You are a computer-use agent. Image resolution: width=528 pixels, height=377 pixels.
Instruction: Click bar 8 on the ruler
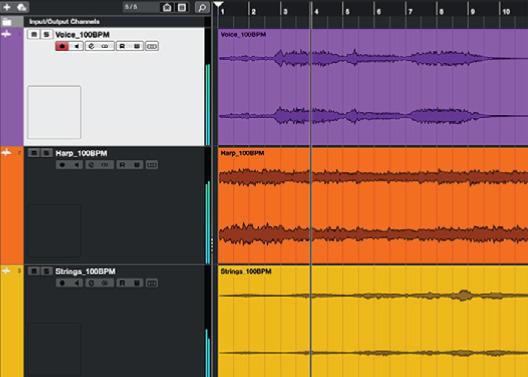[441, 12]
